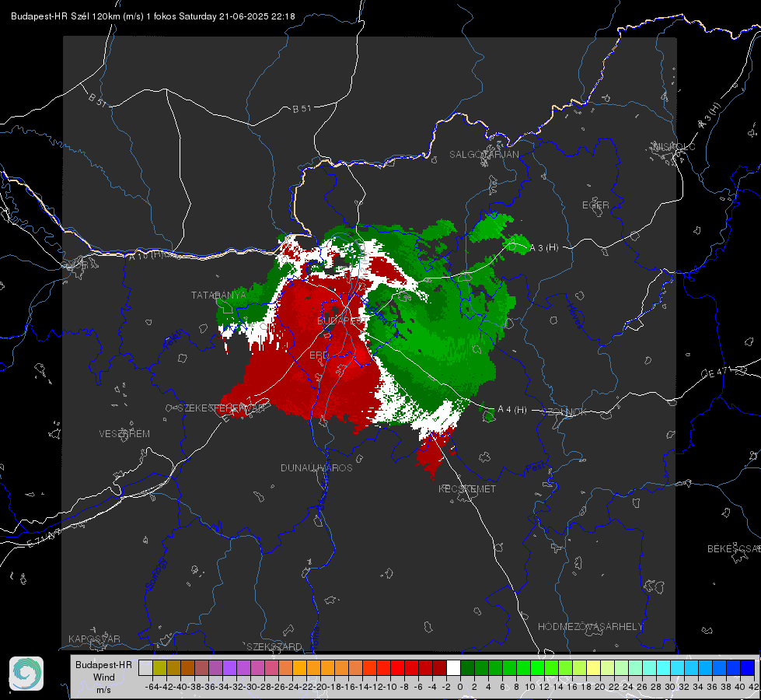Click the 42 value on the legend scale

pyautogui.click(x=753, y=687)
